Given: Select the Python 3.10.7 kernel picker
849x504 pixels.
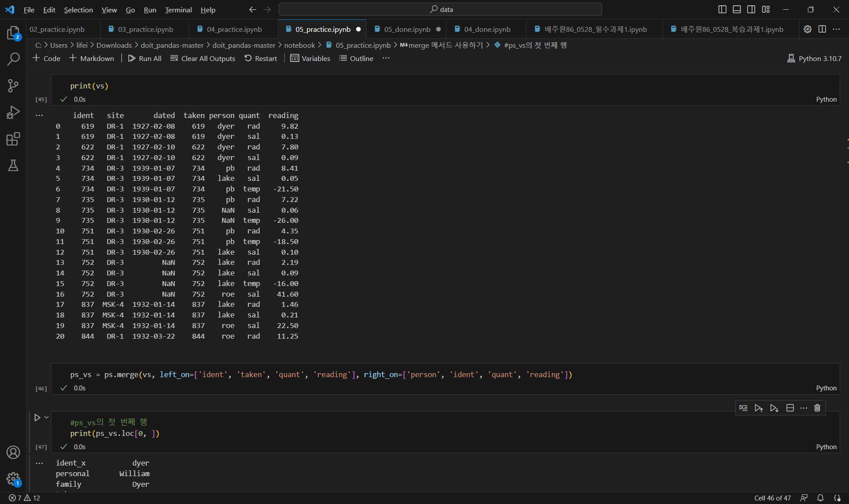Looking at the screenshot, I should [815, 58].
